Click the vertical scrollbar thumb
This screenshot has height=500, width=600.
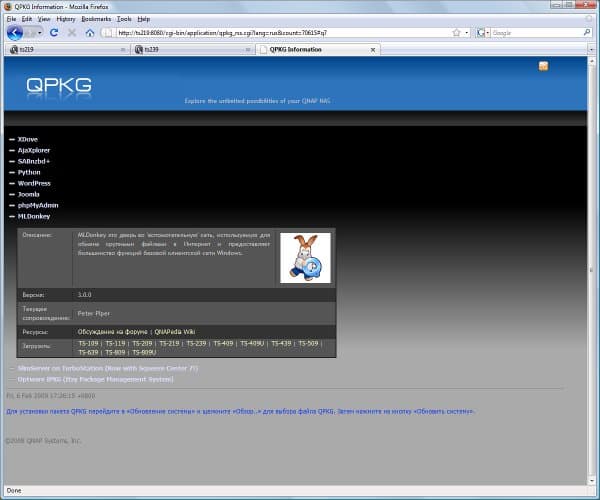(592, 270)
